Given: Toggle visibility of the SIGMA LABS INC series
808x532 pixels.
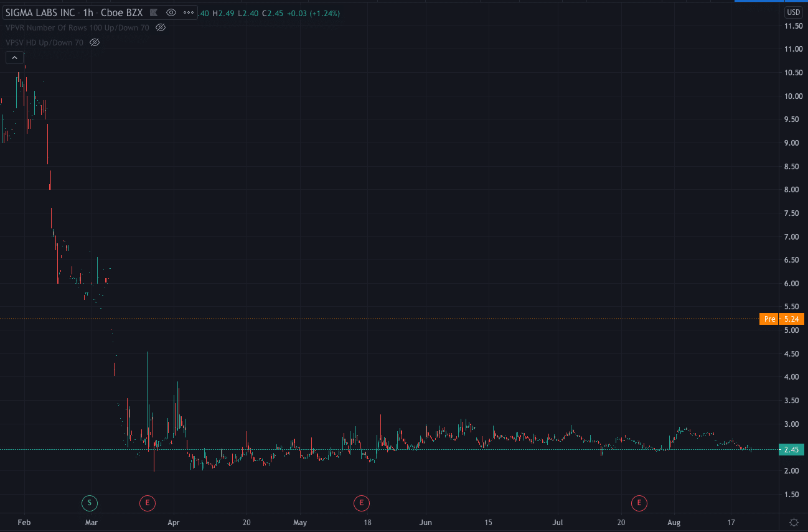Looking at the screenshot, I should 171,12.
